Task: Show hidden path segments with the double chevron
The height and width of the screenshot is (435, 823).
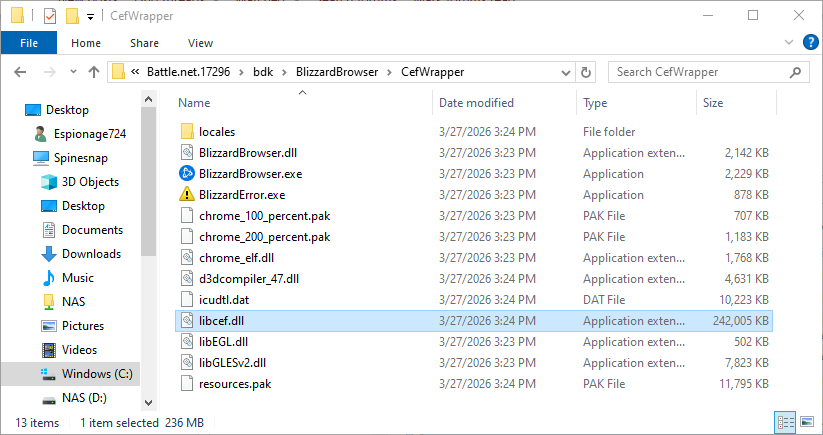Action: [135, 72]
